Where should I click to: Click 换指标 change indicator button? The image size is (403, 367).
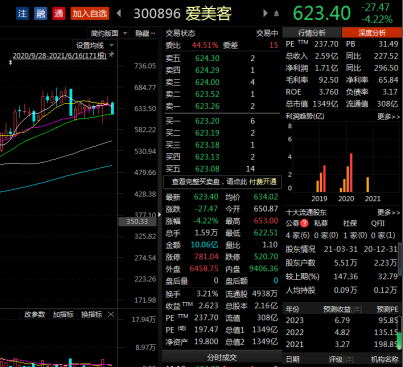click(x=91, y=314)
